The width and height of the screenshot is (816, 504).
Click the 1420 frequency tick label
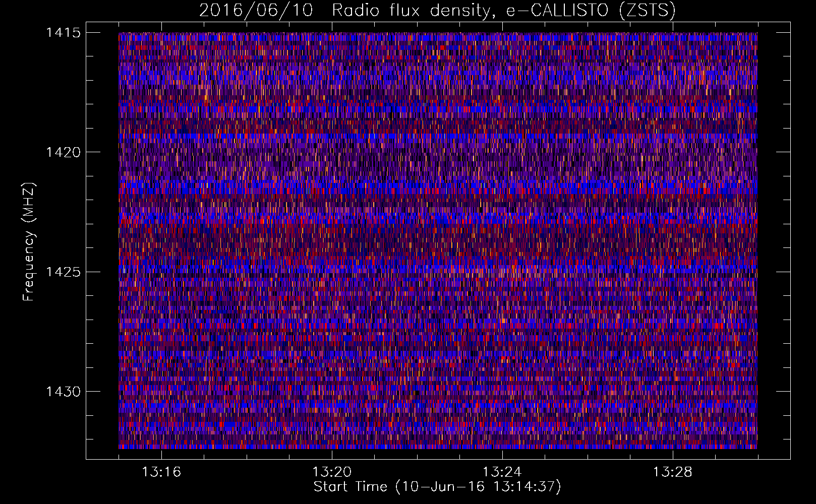coord(64,152)
